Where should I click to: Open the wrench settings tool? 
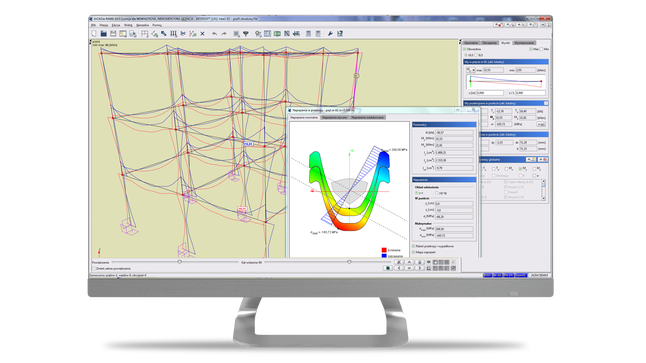coord(330,34)
